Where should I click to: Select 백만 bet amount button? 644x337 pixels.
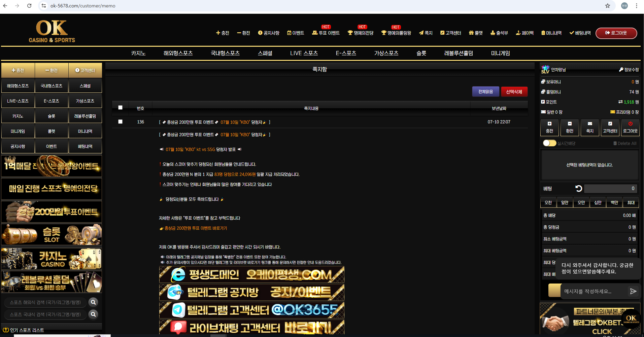pos(614,202)
